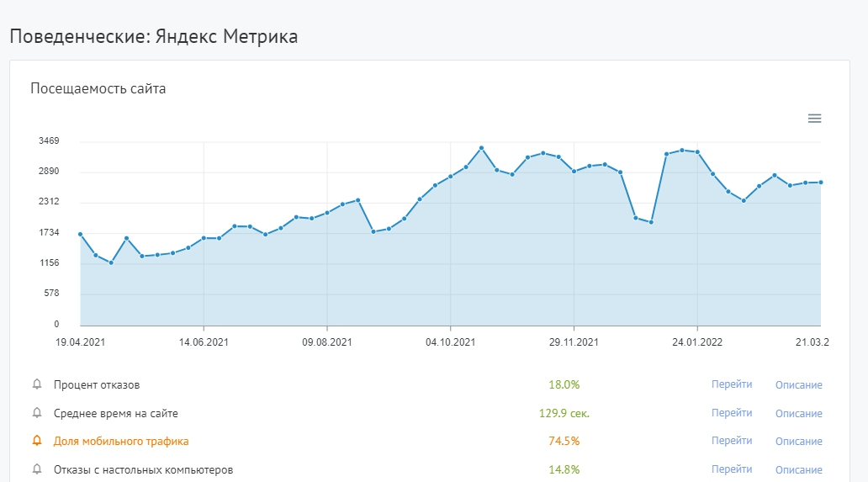Show Описание for Процент отказов
Screen dimensions: 868x482
click(798, 385)
